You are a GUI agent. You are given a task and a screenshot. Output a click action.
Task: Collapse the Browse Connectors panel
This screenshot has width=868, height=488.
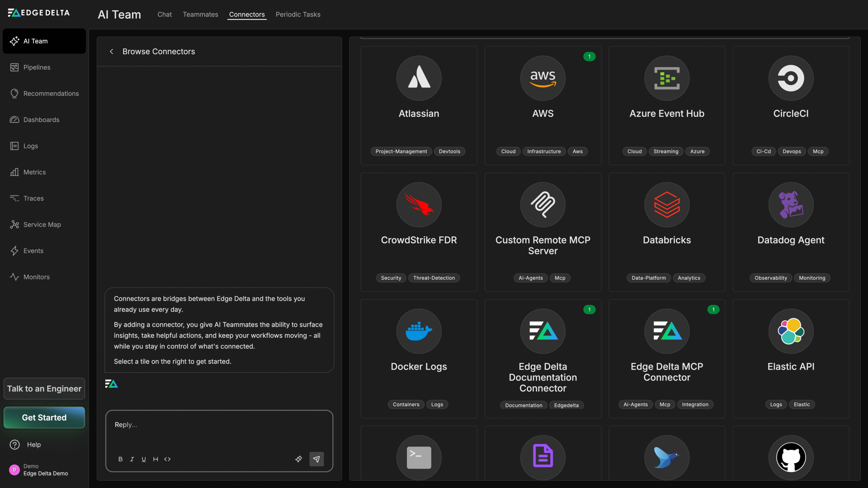pos(112,51)
